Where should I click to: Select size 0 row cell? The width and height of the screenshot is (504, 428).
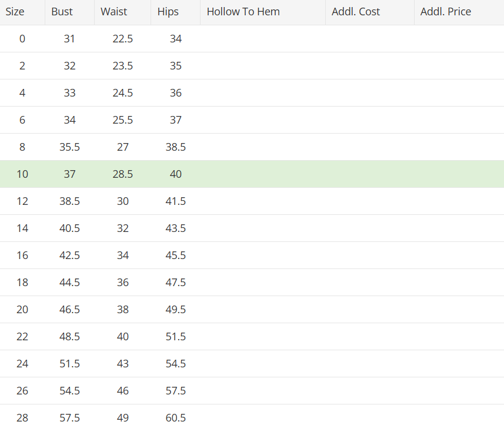[x=22, y=39]
